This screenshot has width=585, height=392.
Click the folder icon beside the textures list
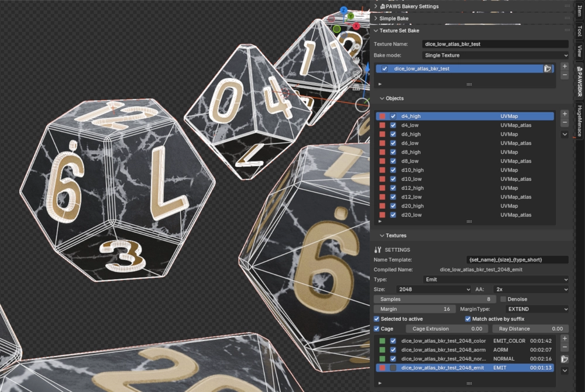click(565, 359)
